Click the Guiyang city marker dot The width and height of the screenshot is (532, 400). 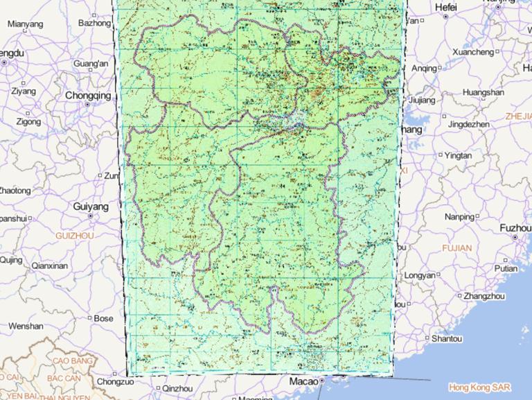tap(91, 216)
